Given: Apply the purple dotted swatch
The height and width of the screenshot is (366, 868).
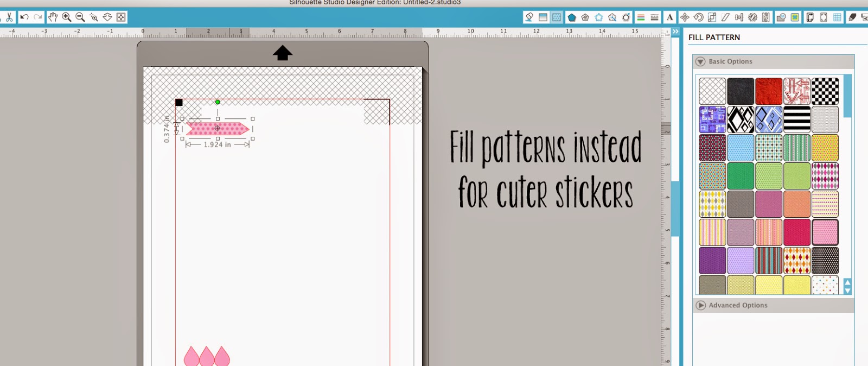Looking at the screenshot, I should [712, 261].
